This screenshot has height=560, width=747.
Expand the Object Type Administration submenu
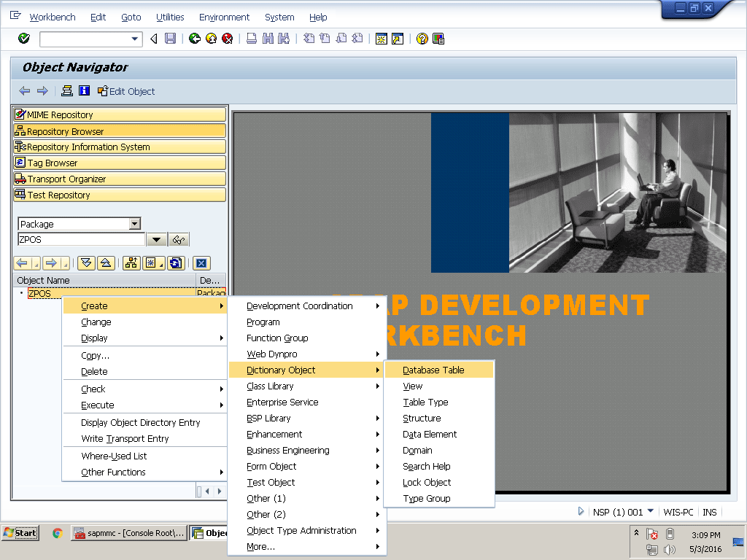(x=377, y=531)
